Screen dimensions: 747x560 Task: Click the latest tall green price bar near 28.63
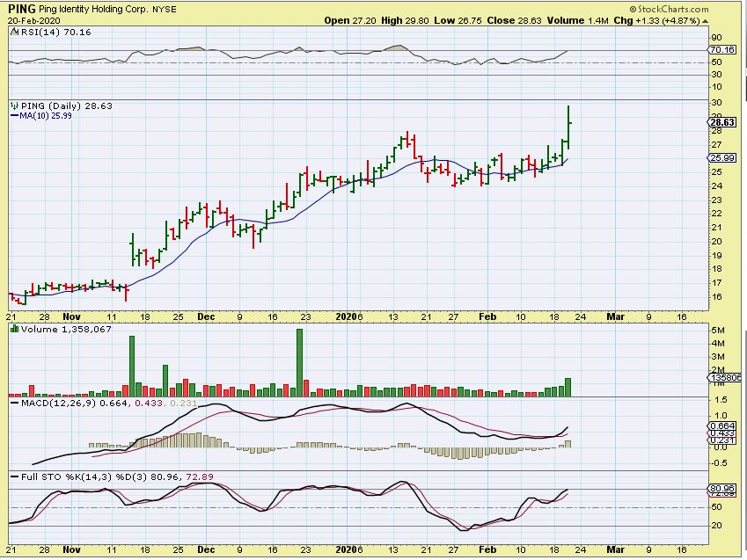point(568,127)
